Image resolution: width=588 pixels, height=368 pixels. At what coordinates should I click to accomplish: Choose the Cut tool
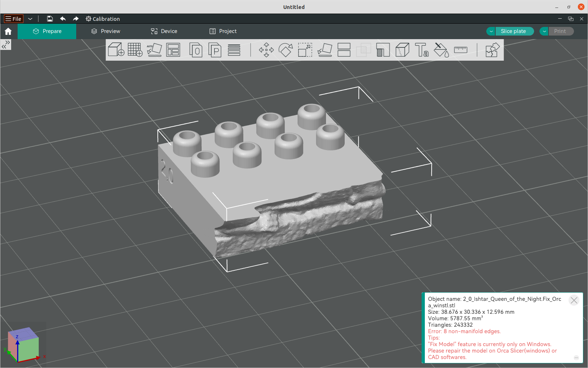[x=344, y=50]
